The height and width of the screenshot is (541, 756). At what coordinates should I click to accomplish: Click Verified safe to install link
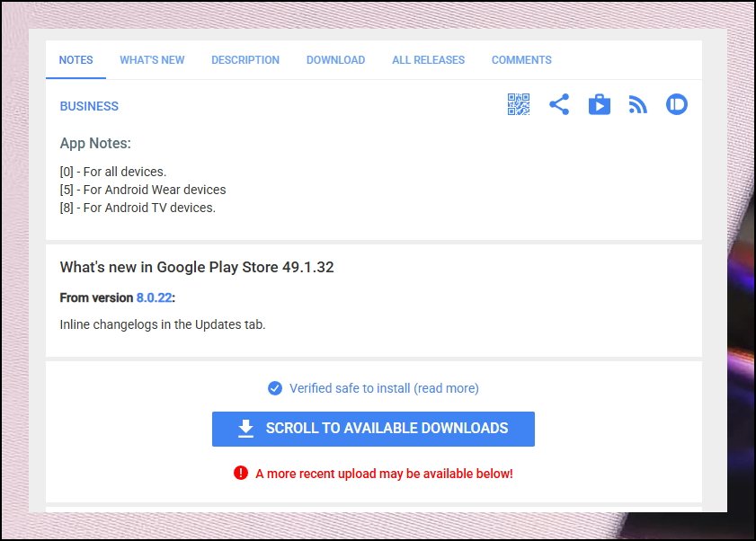pyautogui.click(x=384, y=388)
